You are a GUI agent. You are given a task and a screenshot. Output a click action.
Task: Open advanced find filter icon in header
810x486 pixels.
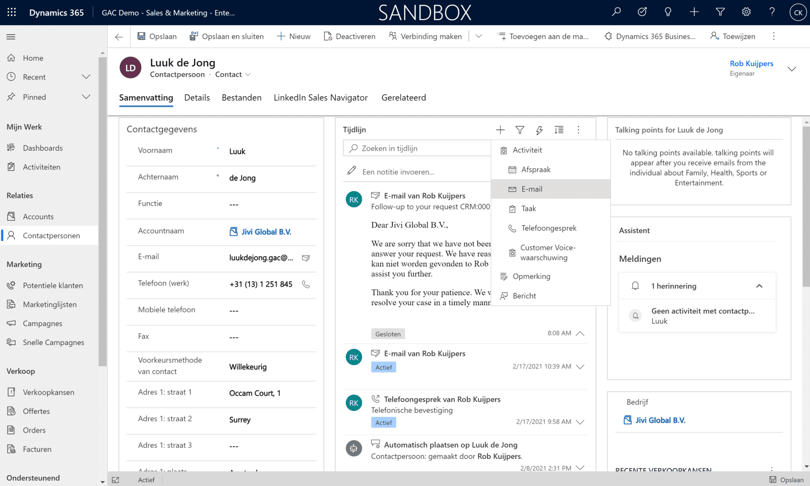click(x=720, y=12)
